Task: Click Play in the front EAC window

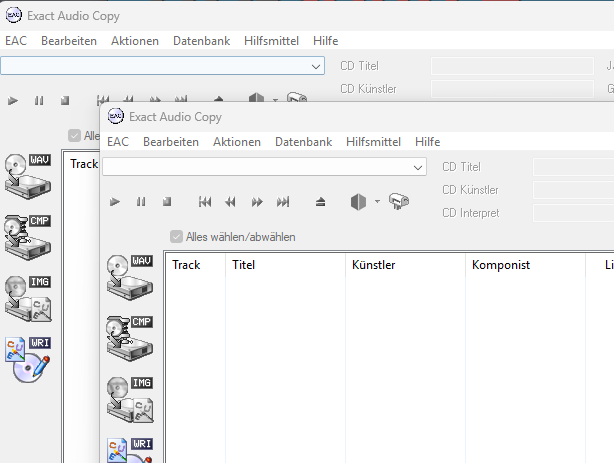Action: click(115, 202)
